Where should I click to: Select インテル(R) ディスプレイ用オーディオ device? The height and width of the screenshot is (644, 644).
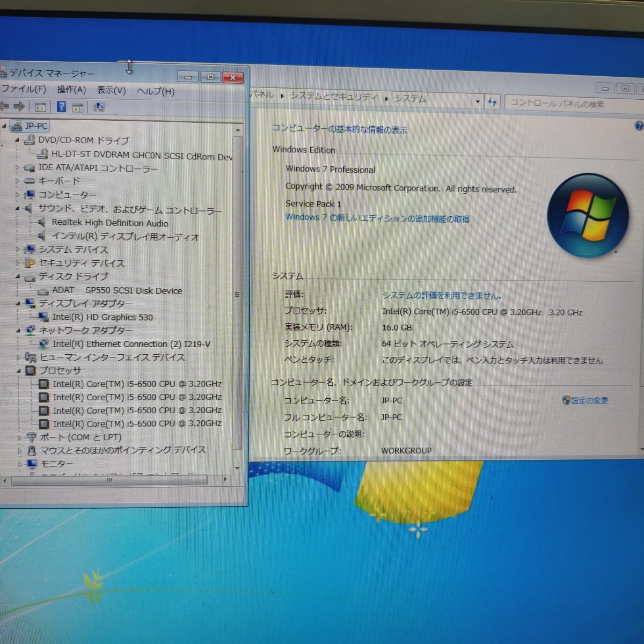tap(125, 237)
